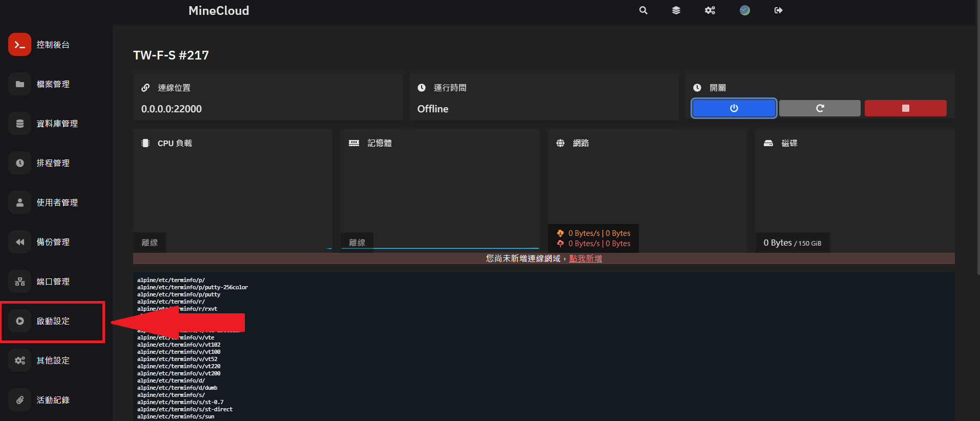Click the database icon for 資料庫管理

tap(19, 124)
